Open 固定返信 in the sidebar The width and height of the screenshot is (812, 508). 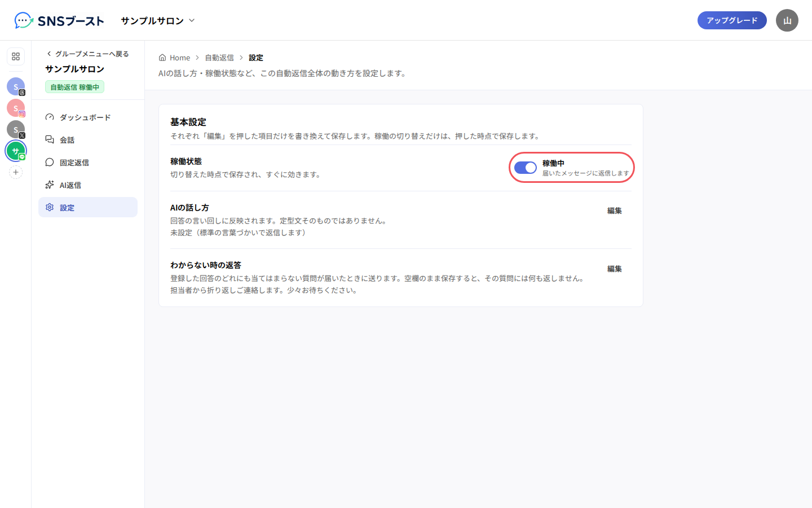tap(88, 163)
